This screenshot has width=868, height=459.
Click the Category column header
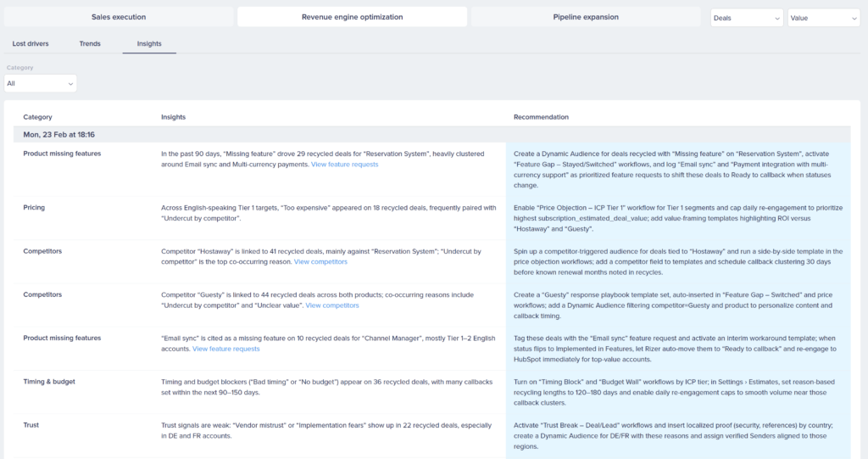(x=37, y=117)
